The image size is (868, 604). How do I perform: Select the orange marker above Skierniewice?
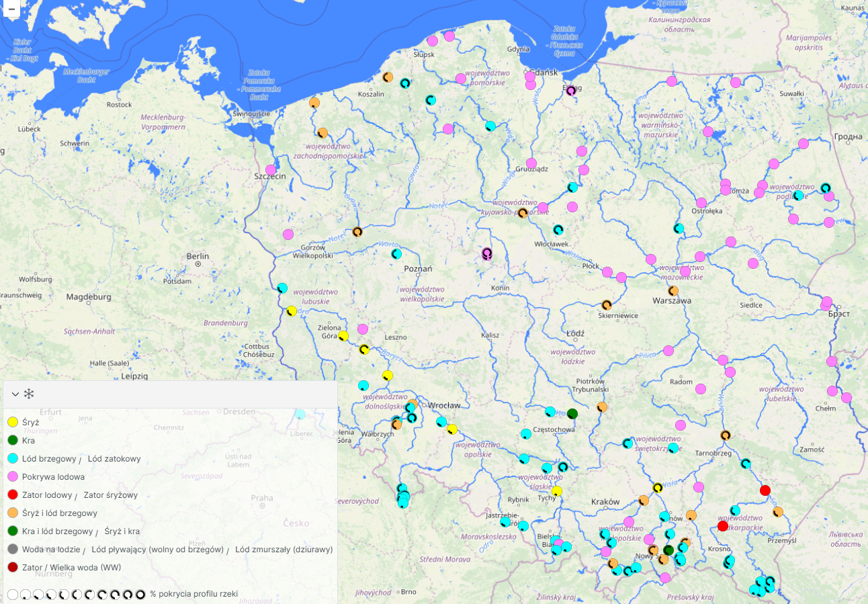[607, 305]
